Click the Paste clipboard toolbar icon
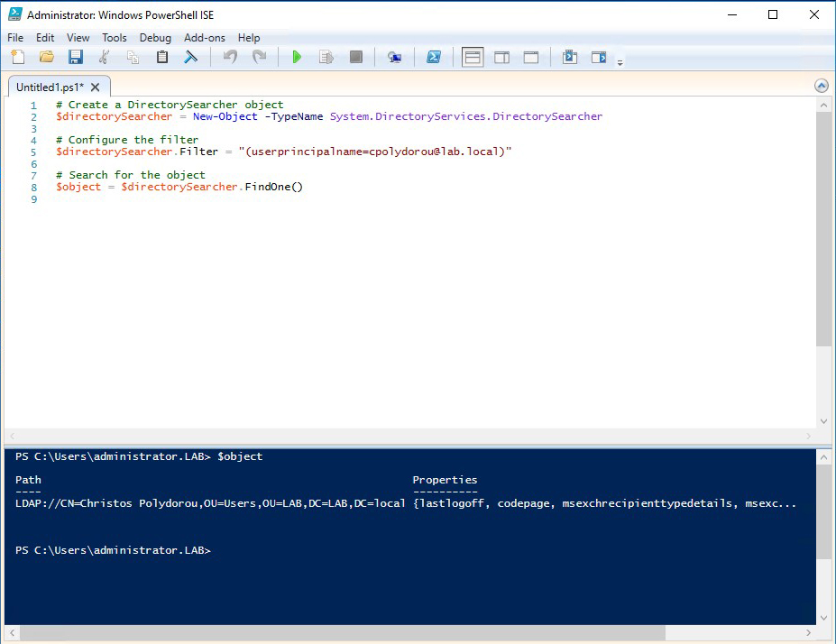The width and height of the screenshot is (836, 644). pos(162,57)
